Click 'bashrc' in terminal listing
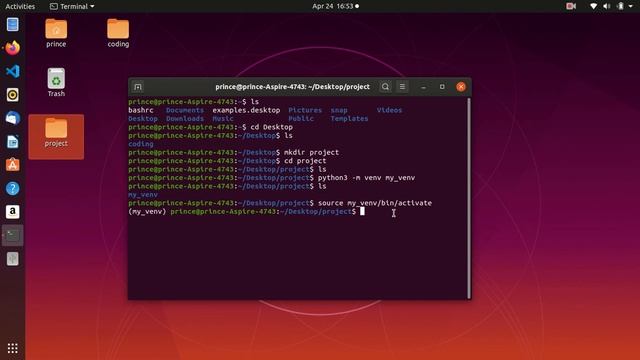 click(141, 110)
